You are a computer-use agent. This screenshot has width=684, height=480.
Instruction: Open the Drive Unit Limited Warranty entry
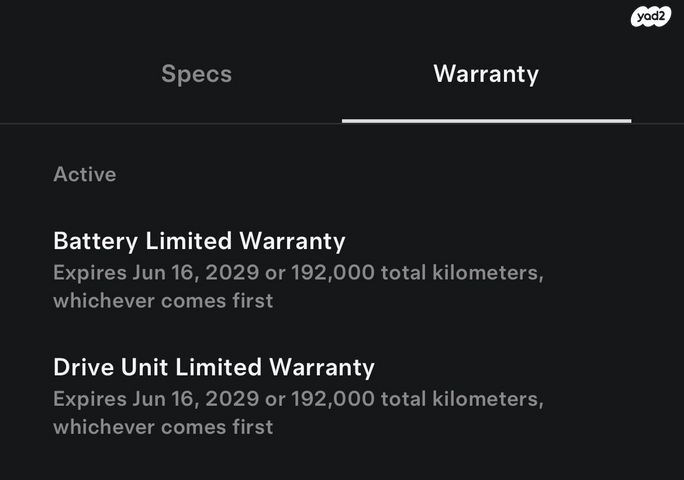coord(214,367)
